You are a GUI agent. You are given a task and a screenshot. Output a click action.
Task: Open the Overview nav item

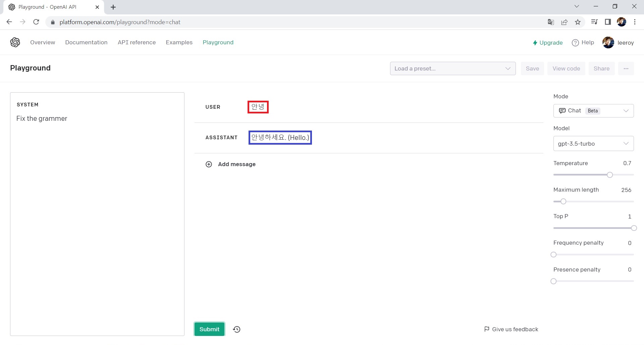43,42
